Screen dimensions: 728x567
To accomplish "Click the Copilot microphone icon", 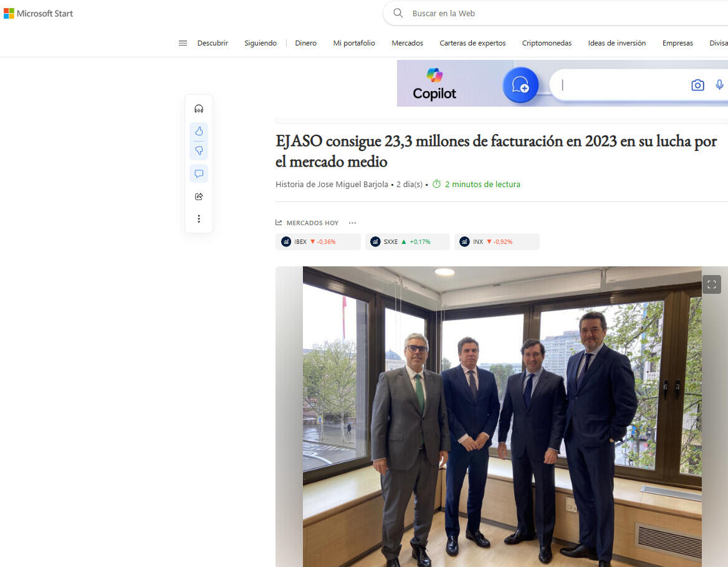I will coord(719,85).
